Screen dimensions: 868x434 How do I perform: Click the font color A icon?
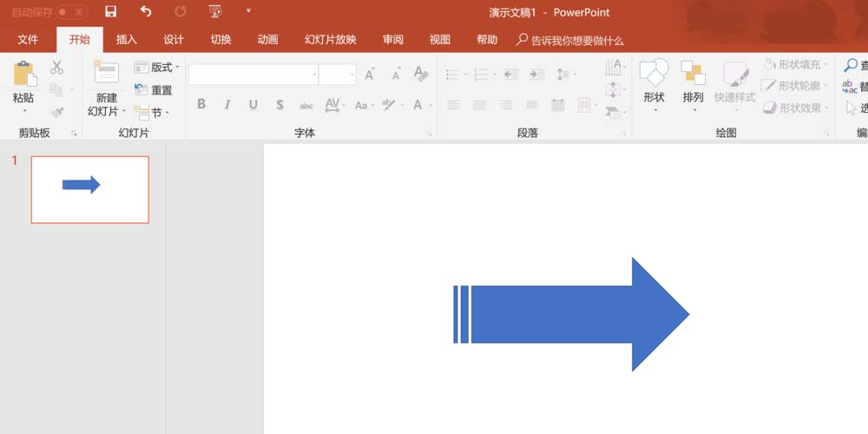[418, 105]
